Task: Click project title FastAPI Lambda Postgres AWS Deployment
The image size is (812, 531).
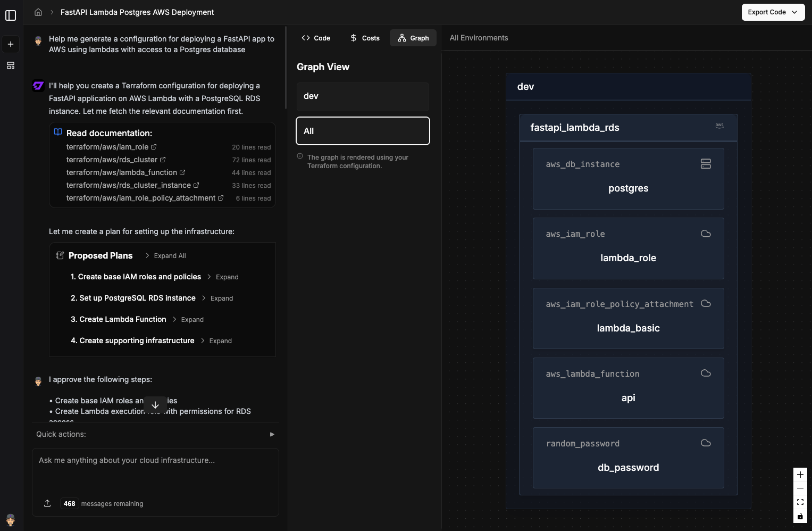Action: click(137, 12)
